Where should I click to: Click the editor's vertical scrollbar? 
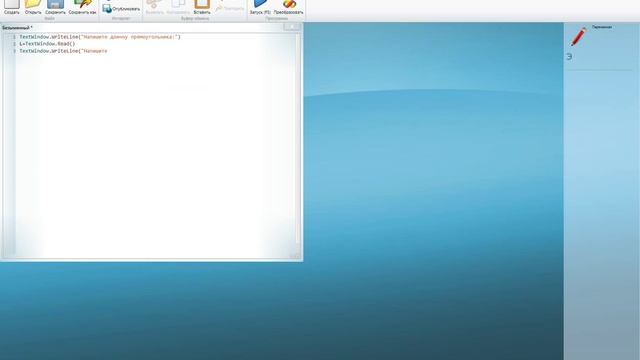tap(298, 139)
